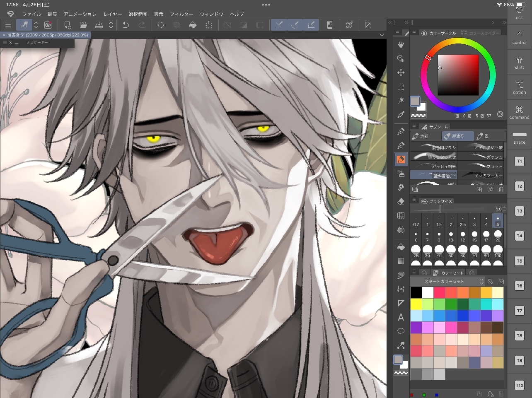Select the Eyedropper tool in the tool palette

pos(401,115)
